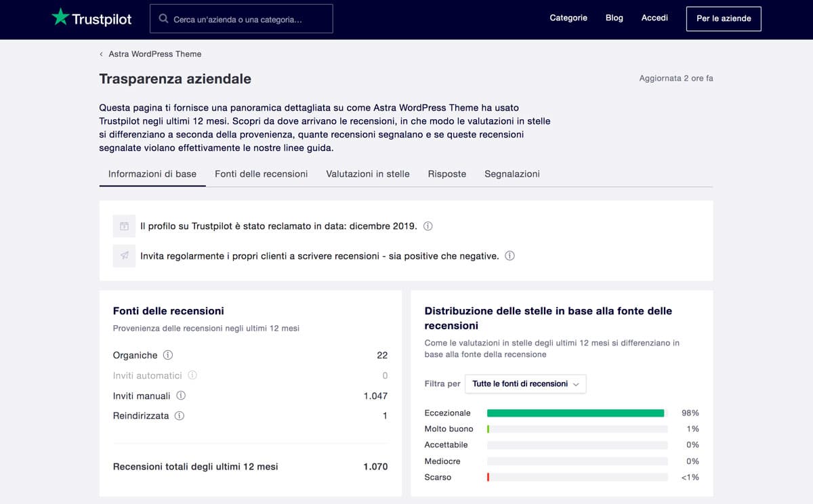Click the Molto buono rating bar
This screenshot has height=504, width=813.
(x=577, y=429)
